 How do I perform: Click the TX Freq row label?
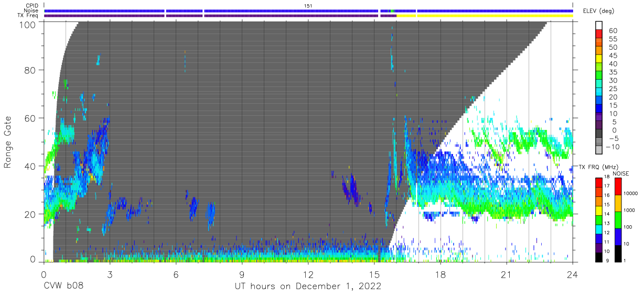tap(28, 16)
